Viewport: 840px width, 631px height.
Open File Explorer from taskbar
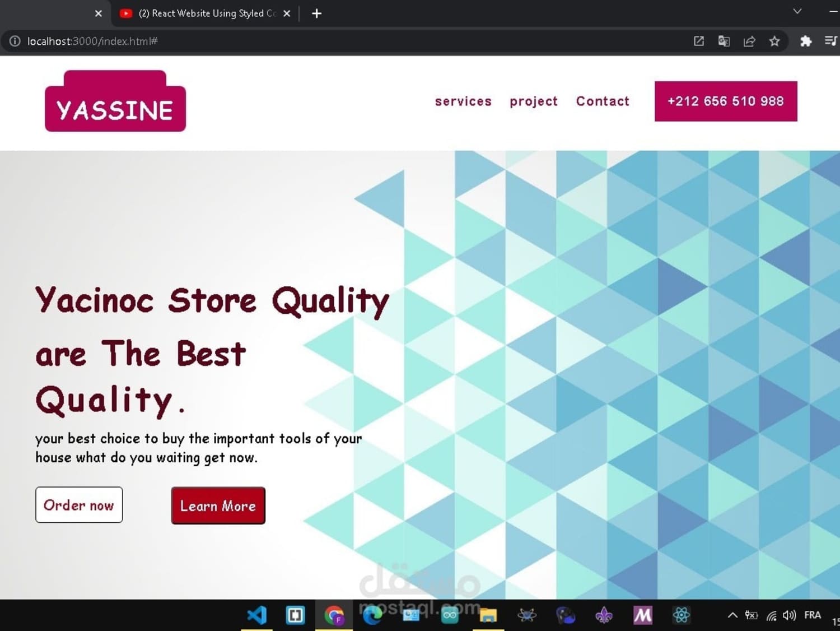(x=488, y=615)
